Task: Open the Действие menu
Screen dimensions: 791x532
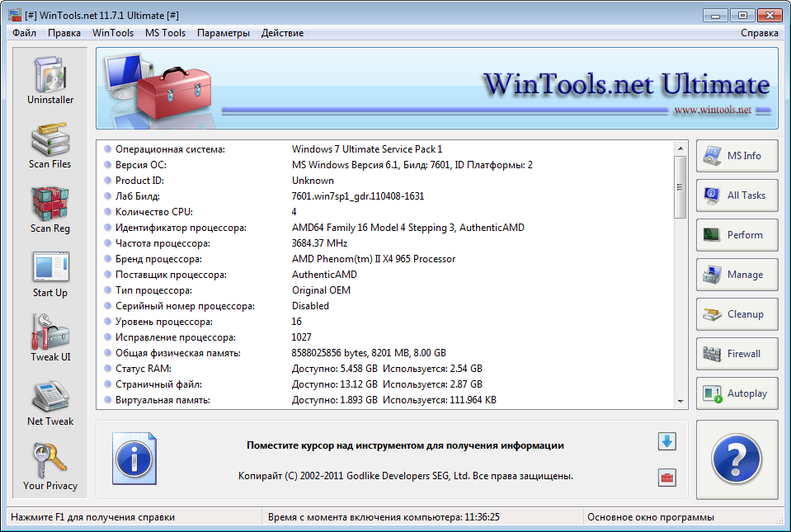Action: (x=282, y=33)
